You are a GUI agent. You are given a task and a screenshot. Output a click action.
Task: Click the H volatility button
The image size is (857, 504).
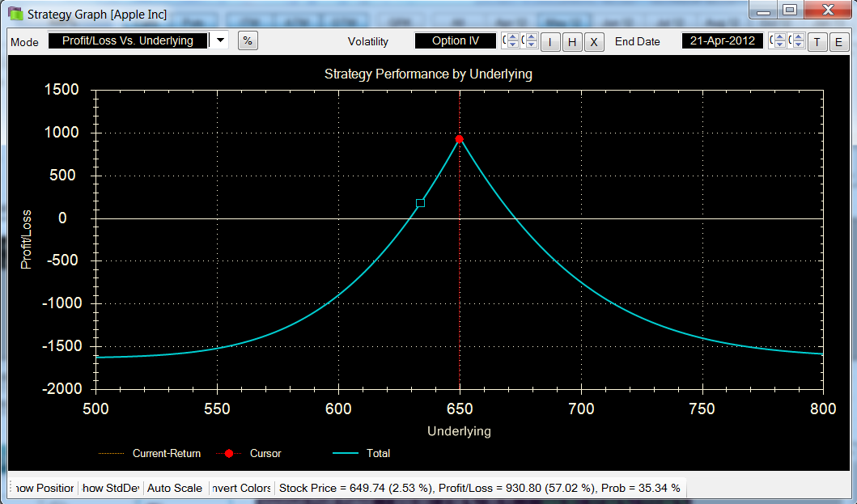571,42
